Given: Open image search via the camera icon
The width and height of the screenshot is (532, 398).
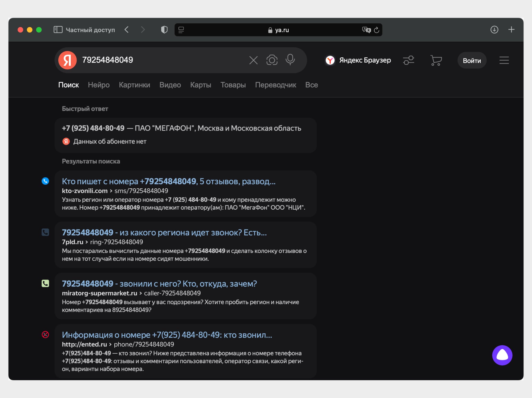Looking at the screenshot, I should click(272, 60).
